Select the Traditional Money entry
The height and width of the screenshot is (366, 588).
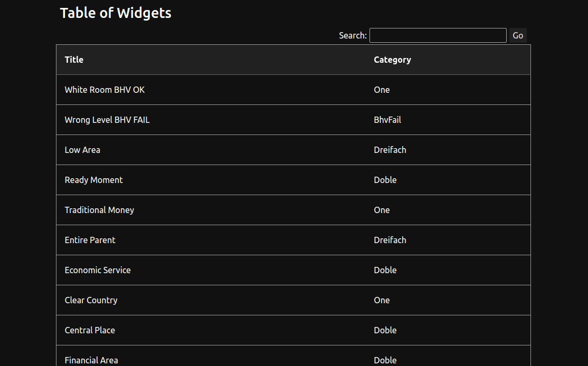click(x=99, y=210)
